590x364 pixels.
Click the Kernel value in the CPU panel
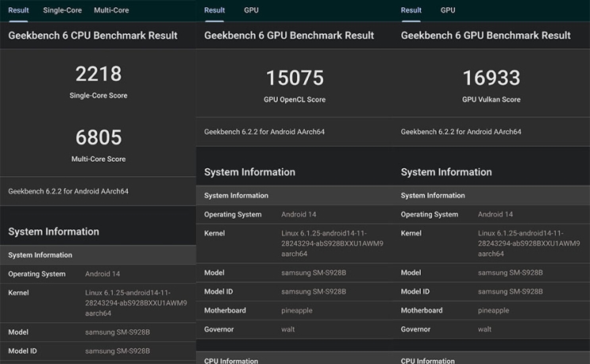point(136,303)
